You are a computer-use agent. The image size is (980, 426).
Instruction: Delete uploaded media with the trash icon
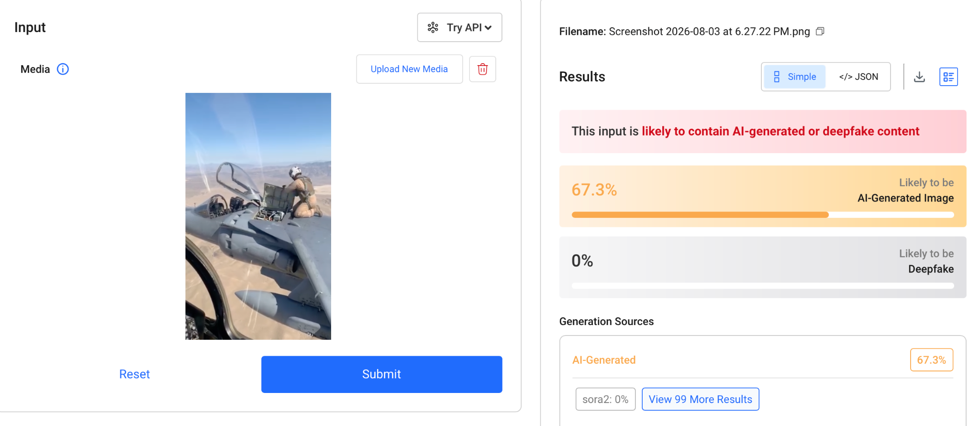click(482, 69)
